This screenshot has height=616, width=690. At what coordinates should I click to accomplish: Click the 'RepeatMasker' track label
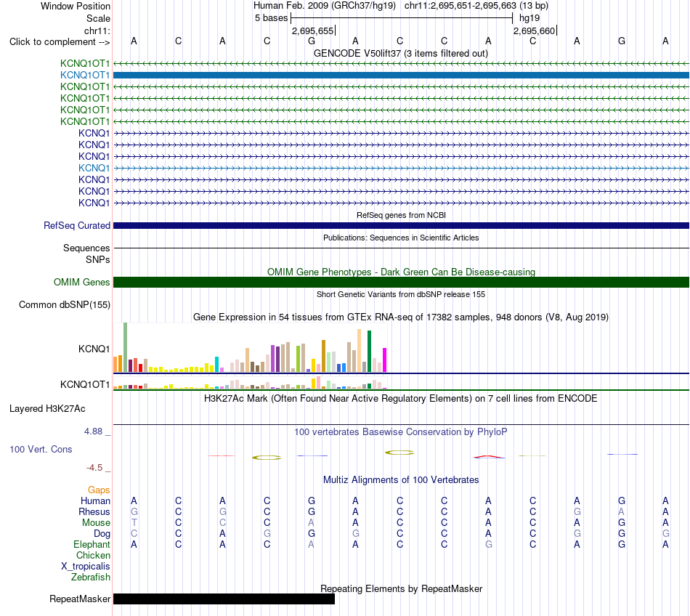pos(80,599)
